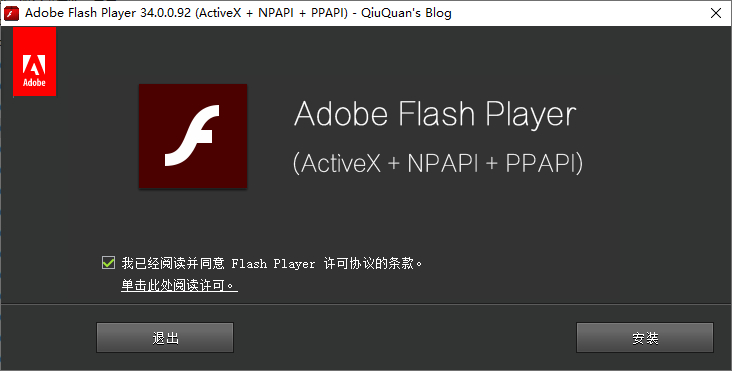Click the '我已经阅读并同意 Flash Player 许可协议的条款' label
The image size is (732, 371).
[x=272, y=263]
